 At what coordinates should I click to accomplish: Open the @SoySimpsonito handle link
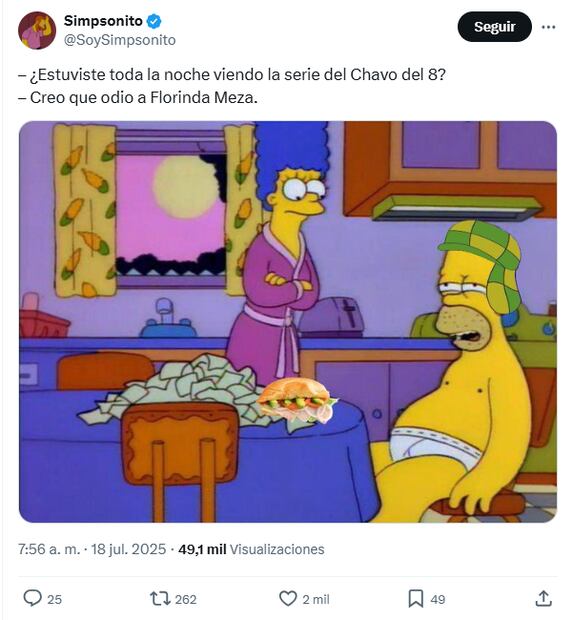120,40
